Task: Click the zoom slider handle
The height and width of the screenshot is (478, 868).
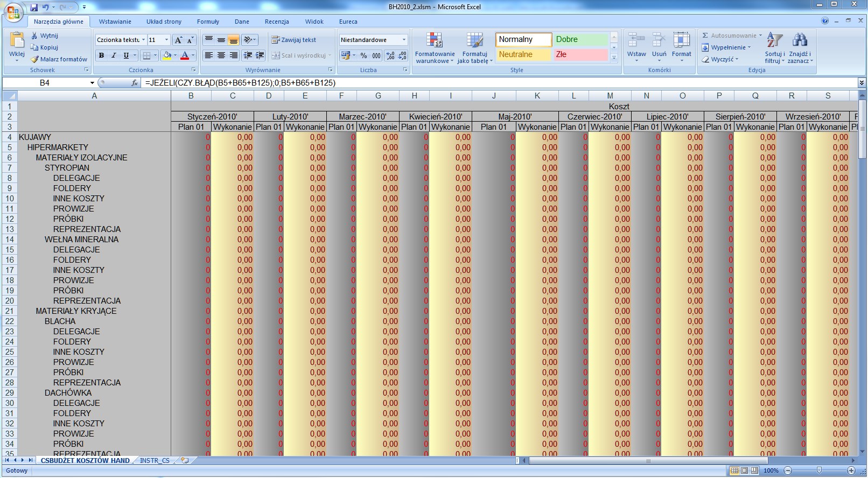Action: 819,470
